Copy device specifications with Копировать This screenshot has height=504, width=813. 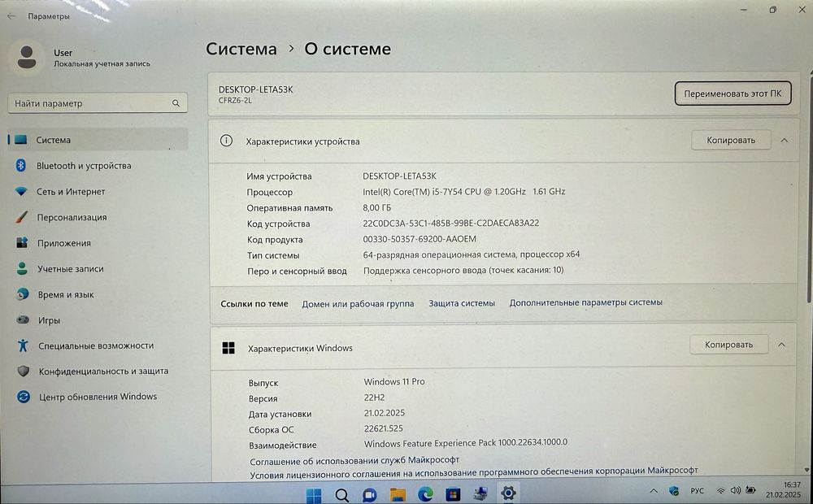(731, 140)
